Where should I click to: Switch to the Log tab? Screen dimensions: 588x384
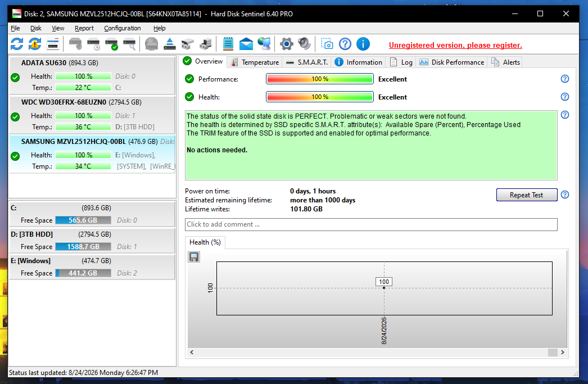tap(401, 62)
